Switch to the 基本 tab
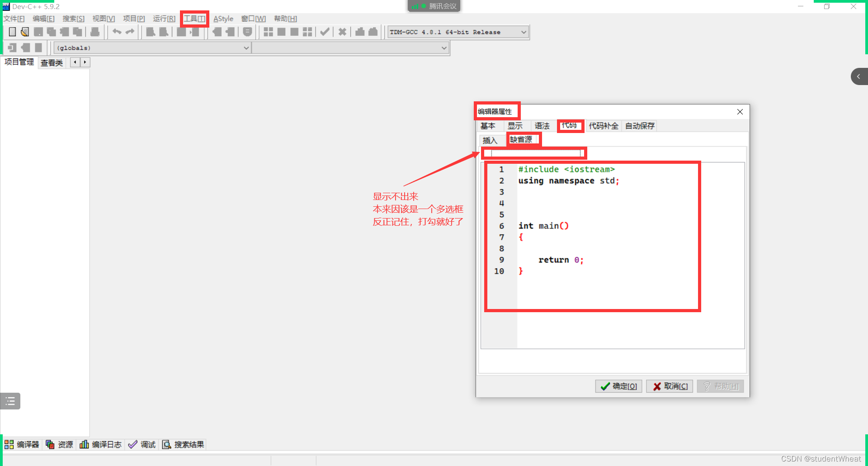 point(488,126)
